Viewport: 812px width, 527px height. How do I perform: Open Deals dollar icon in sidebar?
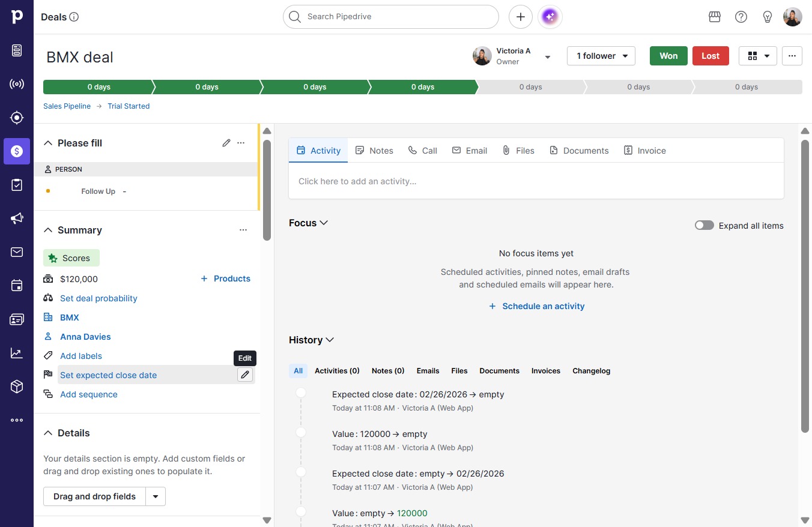point(17,151)
